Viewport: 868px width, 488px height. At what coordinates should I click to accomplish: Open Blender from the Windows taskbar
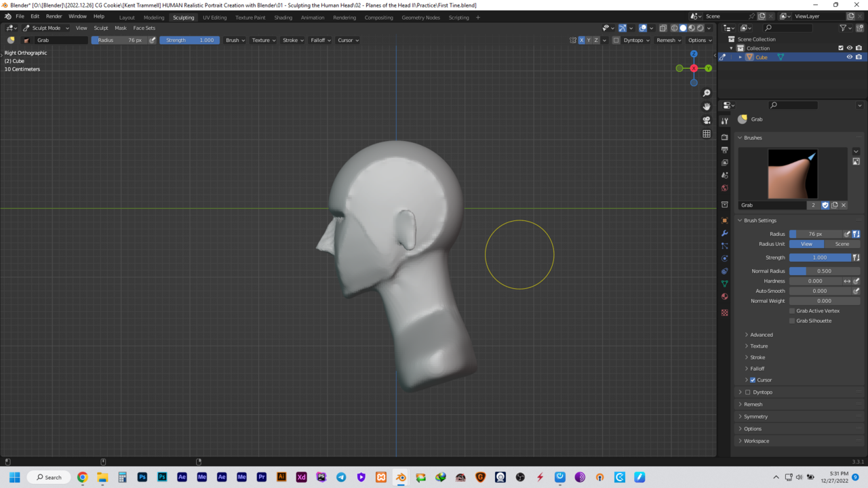(401, 477)
